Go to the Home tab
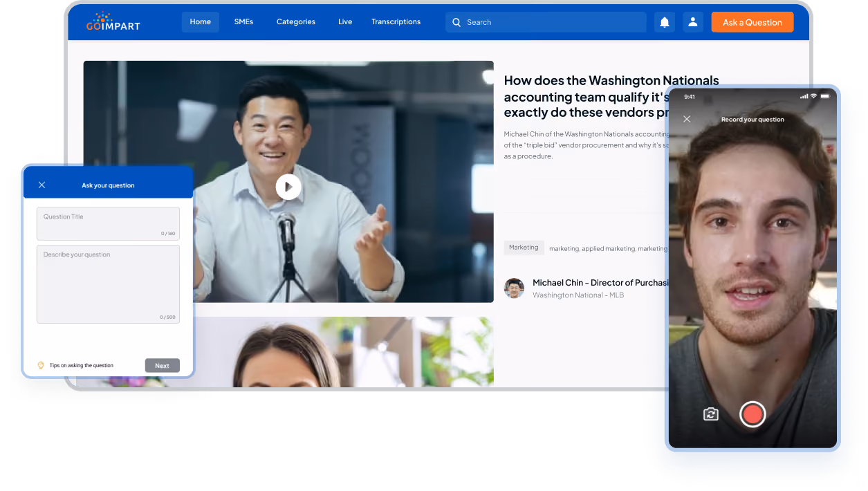Screen dimensions: 868x491 click(x=201, y=22)
